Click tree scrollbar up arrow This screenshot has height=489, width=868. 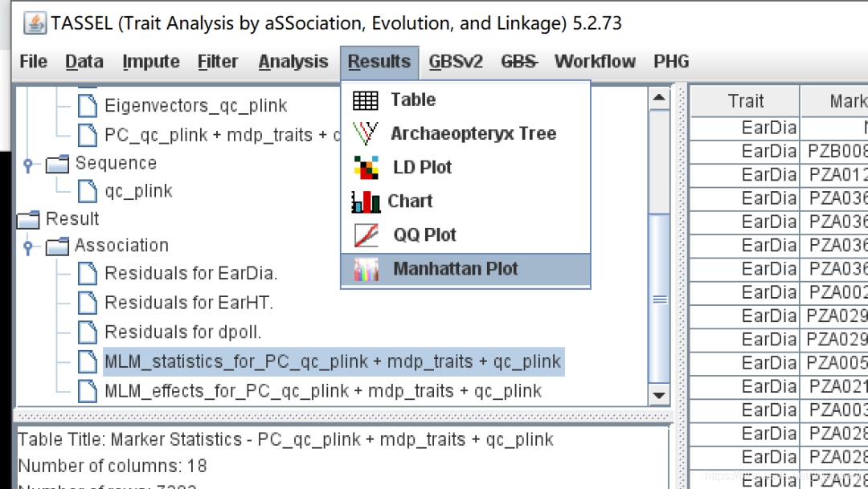point(659,99)
